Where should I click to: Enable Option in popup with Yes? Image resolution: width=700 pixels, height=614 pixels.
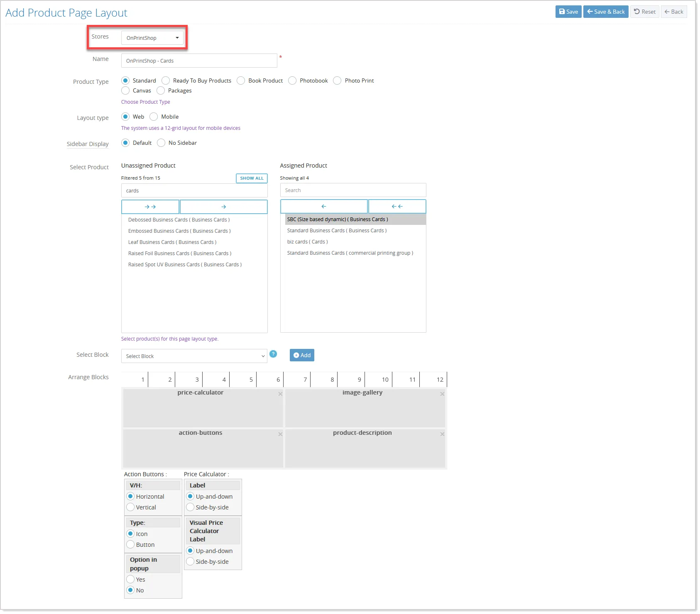click(x=130, y=579)
